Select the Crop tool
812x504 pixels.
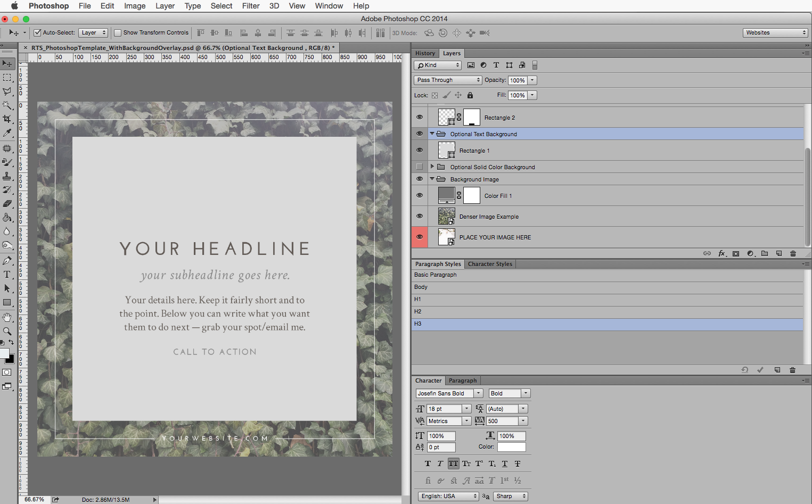7,119
